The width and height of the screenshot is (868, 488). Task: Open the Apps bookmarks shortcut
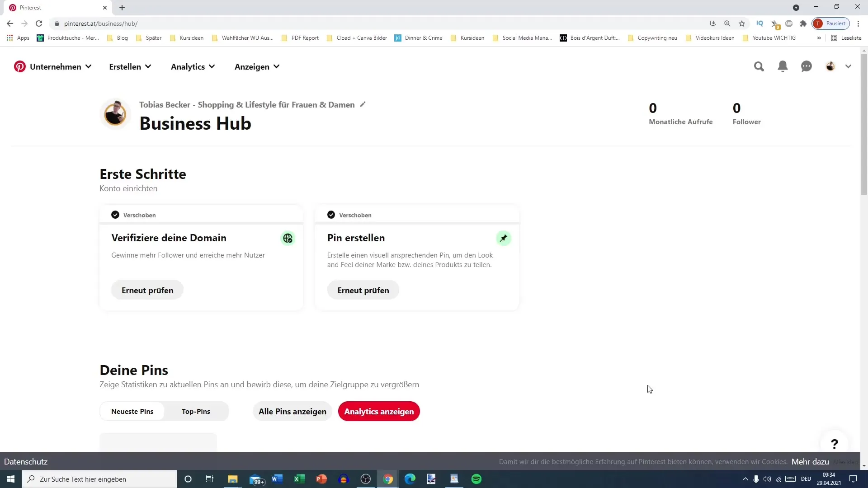pos(18,38)
